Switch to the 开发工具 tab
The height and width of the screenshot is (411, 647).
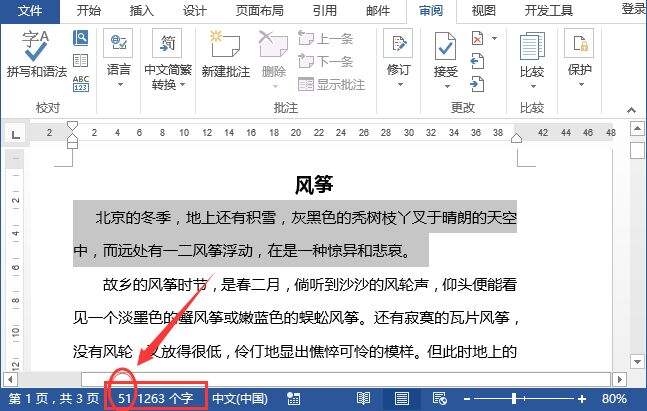[549, 11]
